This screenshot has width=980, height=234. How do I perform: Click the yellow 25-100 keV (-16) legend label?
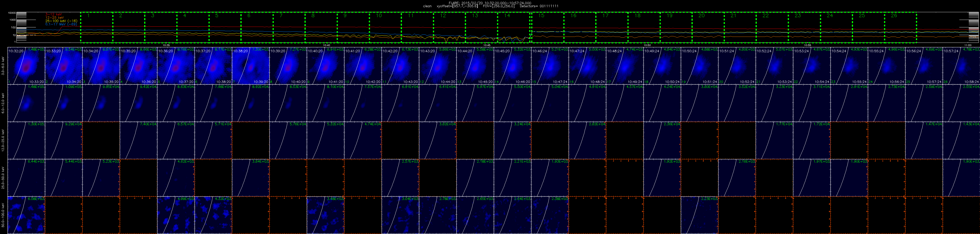[61, 20]
